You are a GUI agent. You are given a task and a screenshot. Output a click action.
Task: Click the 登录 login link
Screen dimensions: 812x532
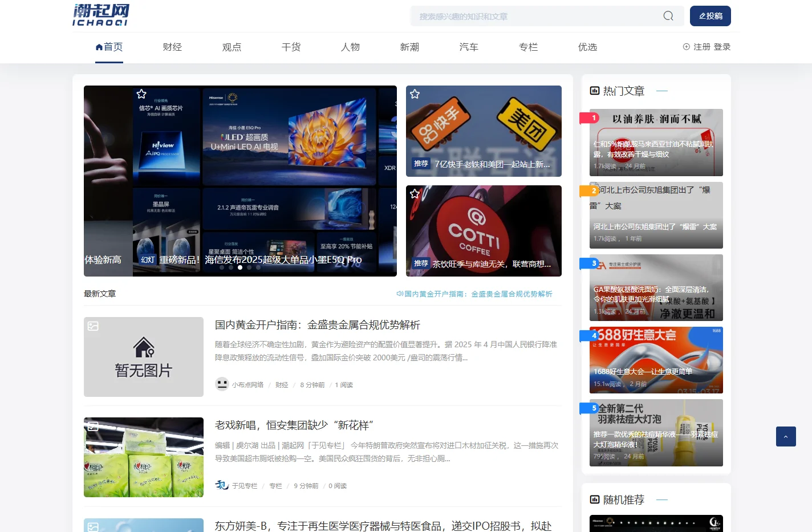point(722,47)
